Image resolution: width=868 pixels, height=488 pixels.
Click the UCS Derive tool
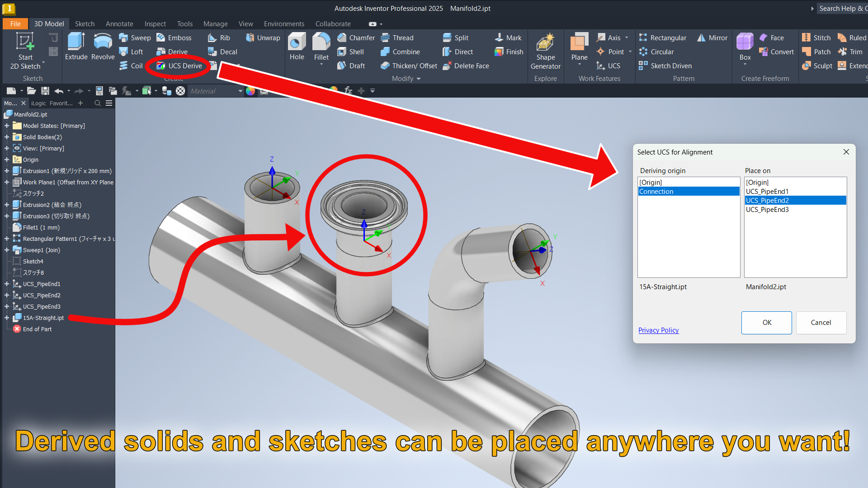(x=179, y=66)
